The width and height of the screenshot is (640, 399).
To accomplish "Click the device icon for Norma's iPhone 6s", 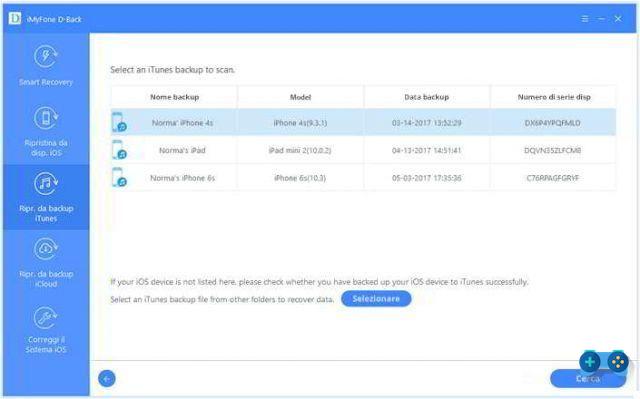I will [119, 177].
